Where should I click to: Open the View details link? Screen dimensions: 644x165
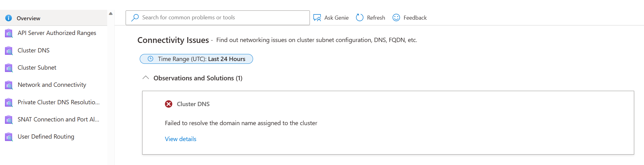pos(181,139)
